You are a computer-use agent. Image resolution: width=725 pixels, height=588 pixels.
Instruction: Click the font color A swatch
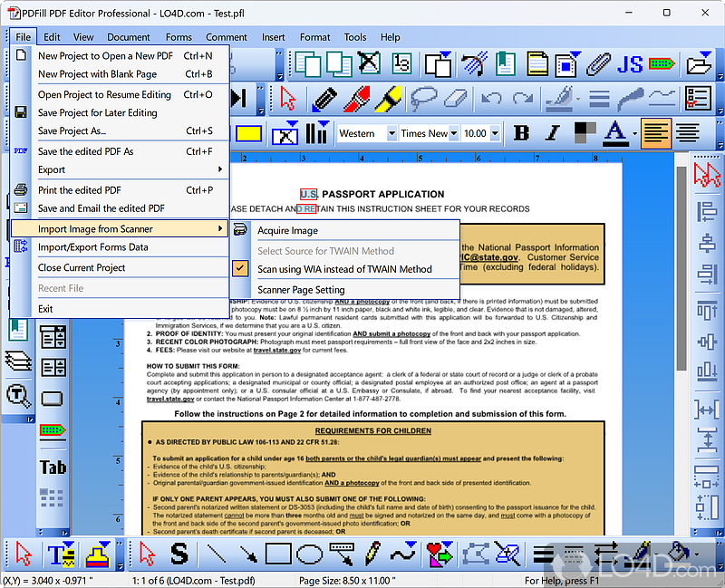(x=615, y=133)
